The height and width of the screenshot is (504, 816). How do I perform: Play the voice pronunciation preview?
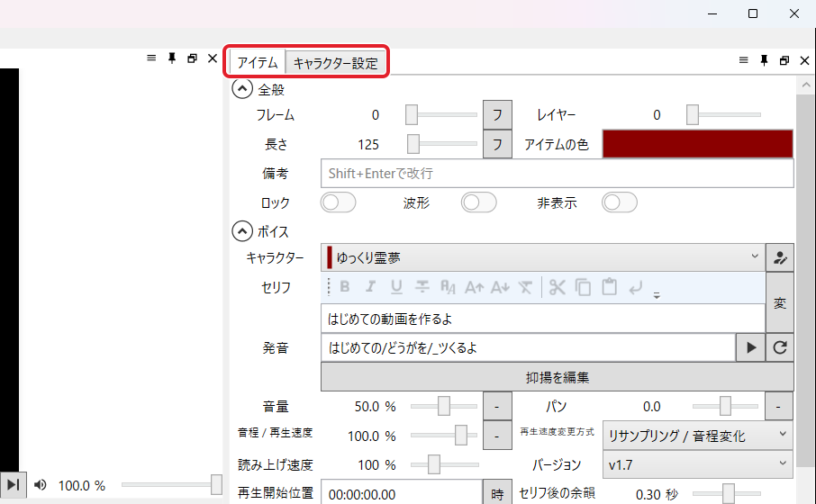(x=751, y=347)
